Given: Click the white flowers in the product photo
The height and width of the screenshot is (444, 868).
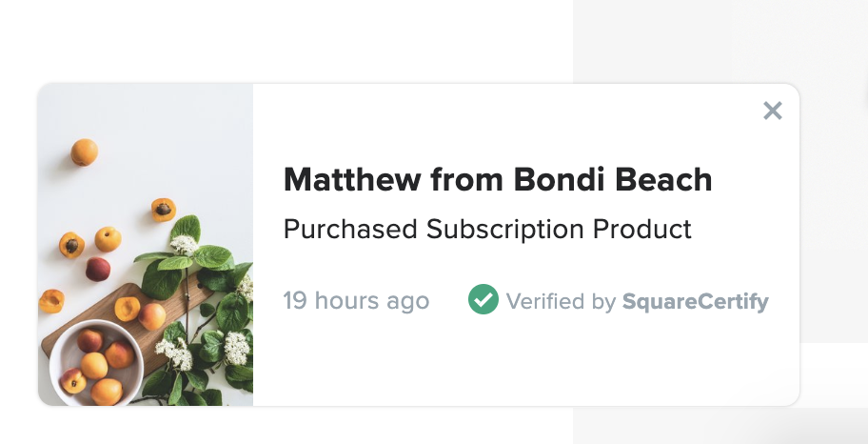Looking at the screenshot, I should (x=184, y=246).
